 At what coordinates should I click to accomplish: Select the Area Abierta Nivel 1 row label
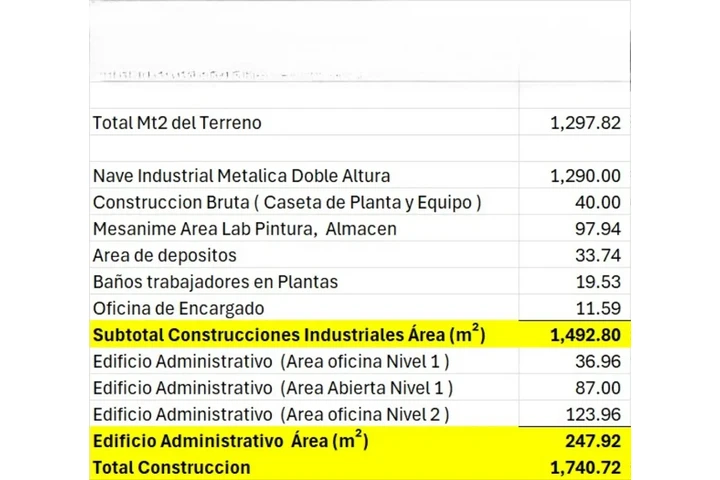click(x=272, y=387)
